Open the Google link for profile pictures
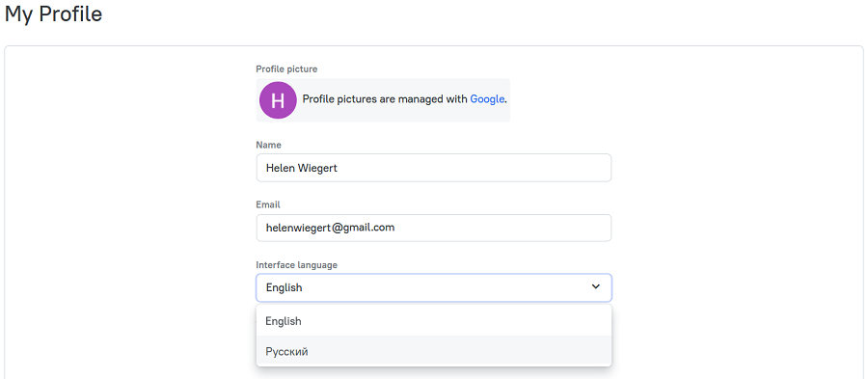Screen dimensions: 868x379 pos(487,99)
